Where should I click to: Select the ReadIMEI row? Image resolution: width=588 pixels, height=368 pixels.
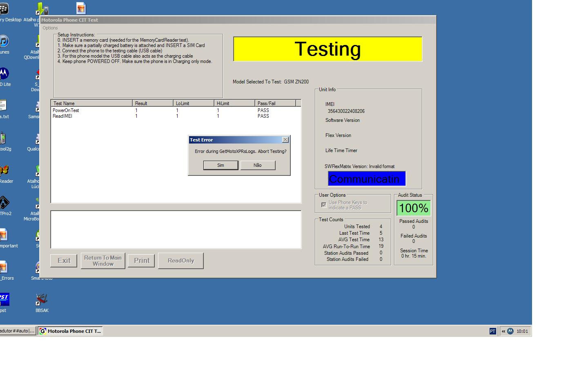176,116
